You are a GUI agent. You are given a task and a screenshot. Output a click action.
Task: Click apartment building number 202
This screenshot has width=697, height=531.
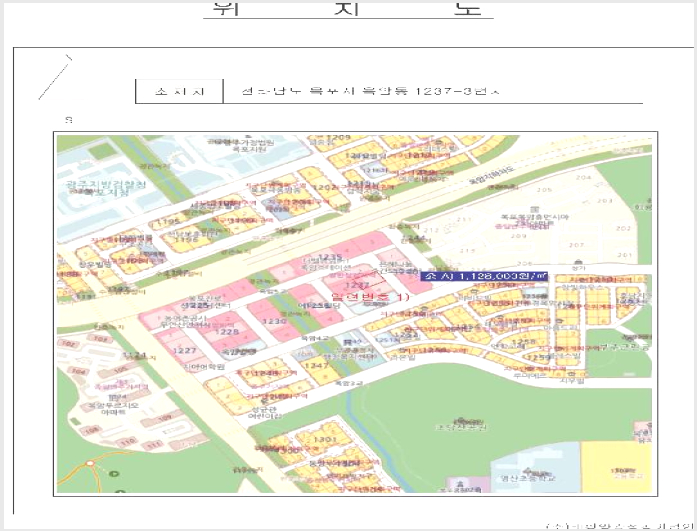[623, 228]
